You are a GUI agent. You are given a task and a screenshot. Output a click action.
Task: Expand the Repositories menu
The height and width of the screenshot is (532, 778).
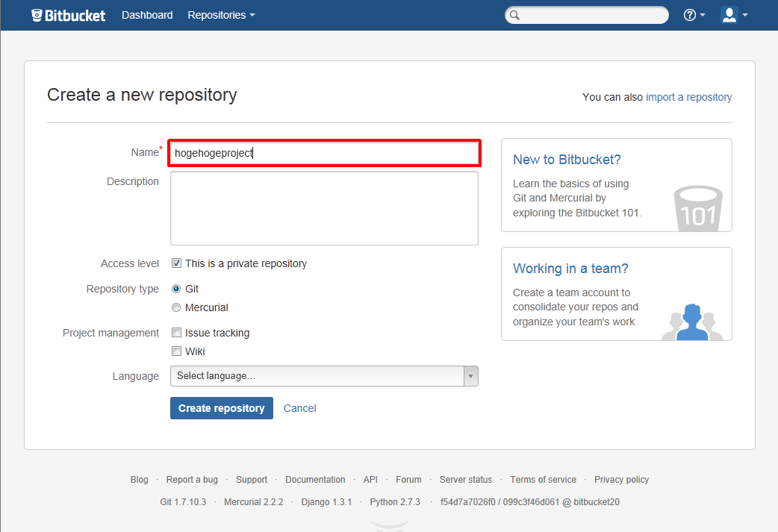point(221,15)
